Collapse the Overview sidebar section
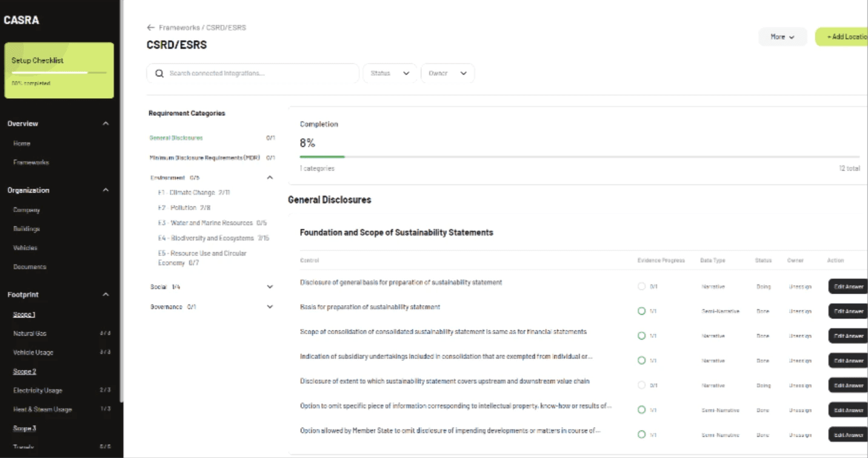Viewport: 868px width, 458px height. (x=105, y=124)
